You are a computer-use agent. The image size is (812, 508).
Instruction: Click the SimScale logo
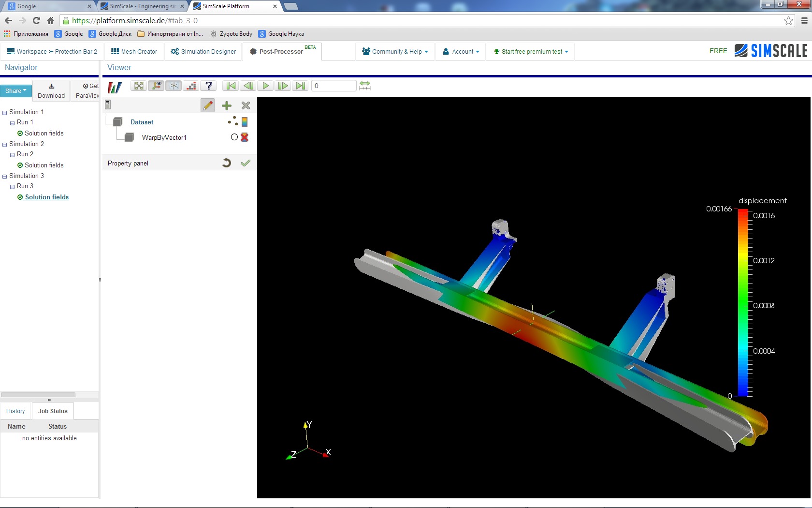tap(771, 51)
